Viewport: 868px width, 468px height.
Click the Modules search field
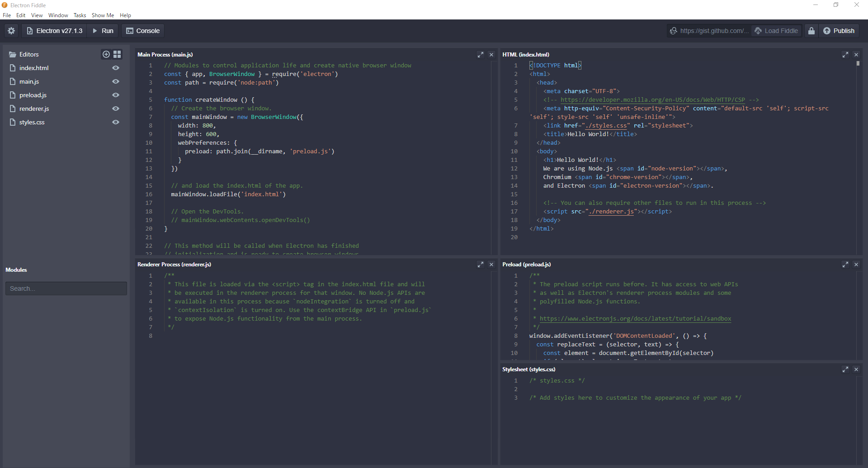click(x=66, y=288)
